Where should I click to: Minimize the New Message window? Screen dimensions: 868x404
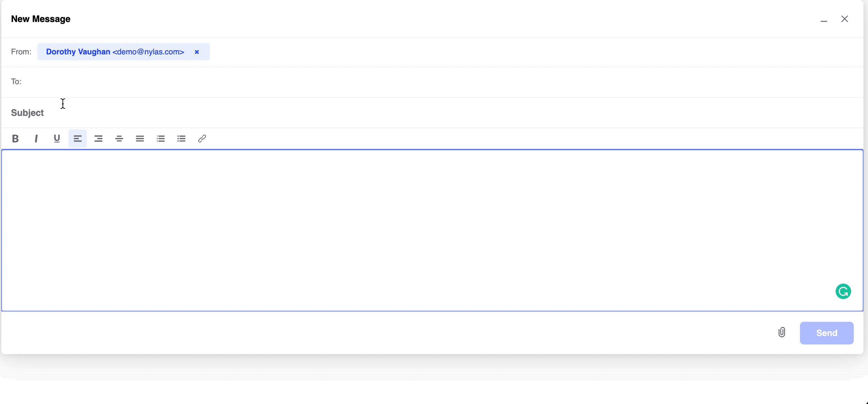824,20
